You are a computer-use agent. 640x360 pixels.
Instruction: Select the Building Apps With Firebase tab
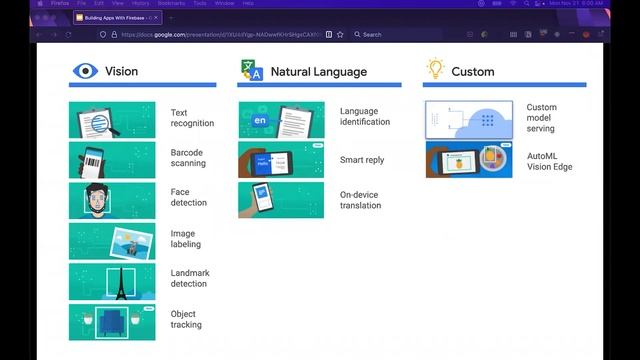click(x=118, y=18)
